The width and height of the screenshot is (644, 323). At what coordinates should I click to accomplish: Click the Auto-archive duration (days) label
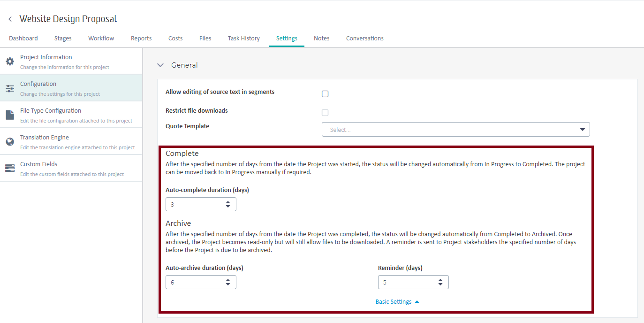(x=205, y=268)
